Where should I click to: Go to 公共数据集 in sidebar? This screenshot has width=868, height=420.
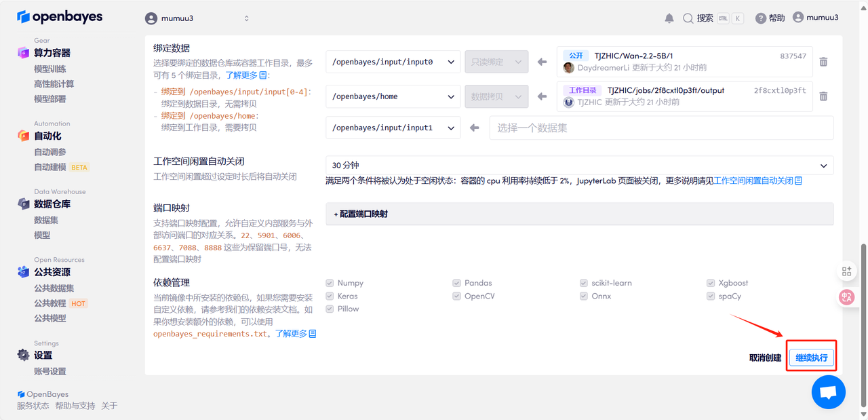54,288
